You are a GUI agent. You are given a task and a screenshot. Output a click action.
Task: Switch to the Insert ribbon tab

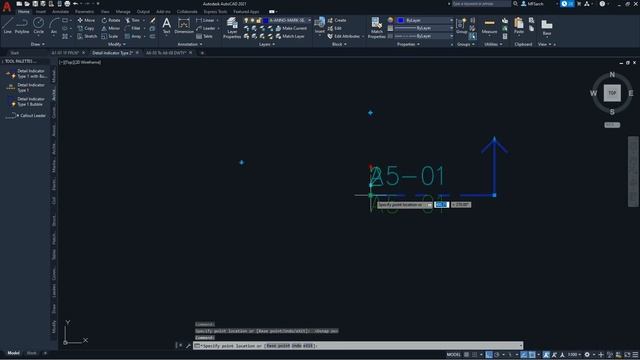coord(41,12)
